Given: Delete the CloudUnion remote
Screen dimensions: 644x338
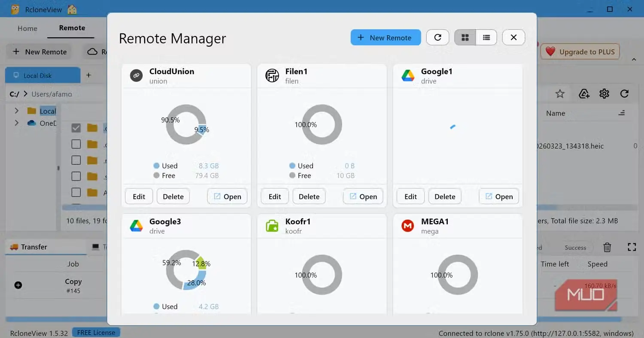Looking at the screenshot, I should click(173, 196).
